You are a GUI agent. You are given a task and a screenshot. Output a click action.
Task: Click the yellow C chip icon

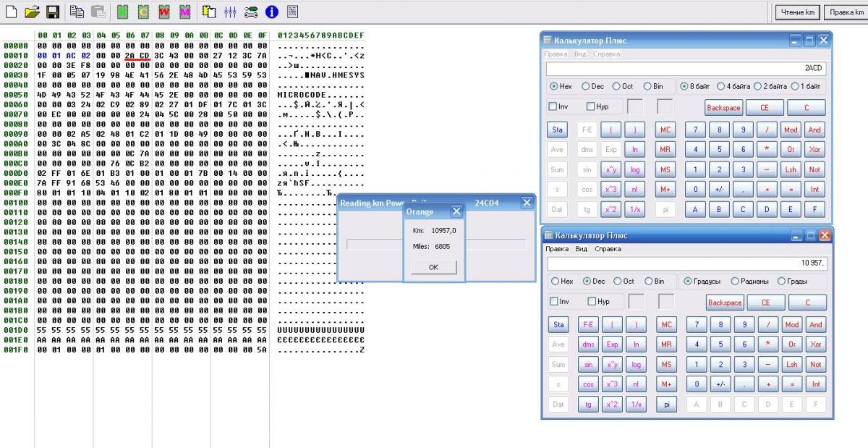pos(143,12)
